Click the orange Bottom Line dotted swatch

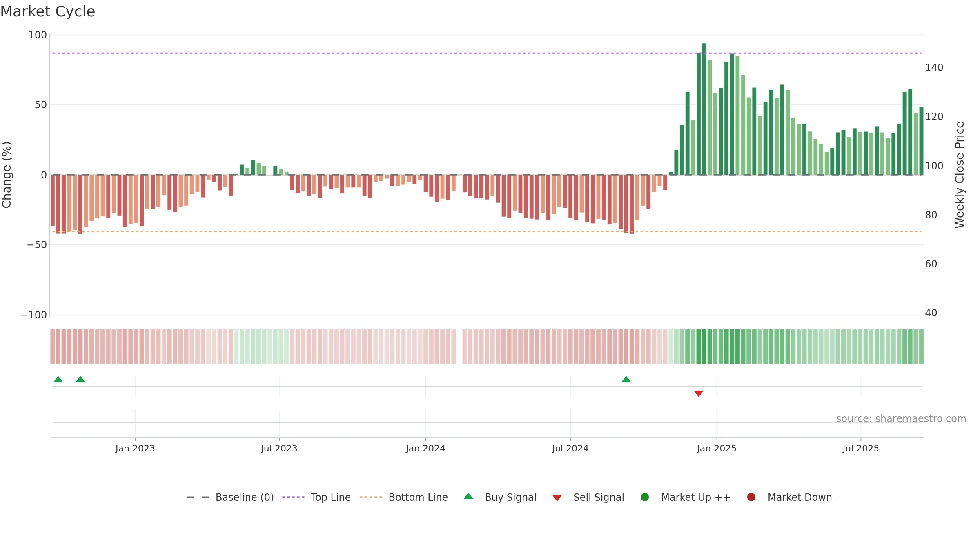click(371, 497)
